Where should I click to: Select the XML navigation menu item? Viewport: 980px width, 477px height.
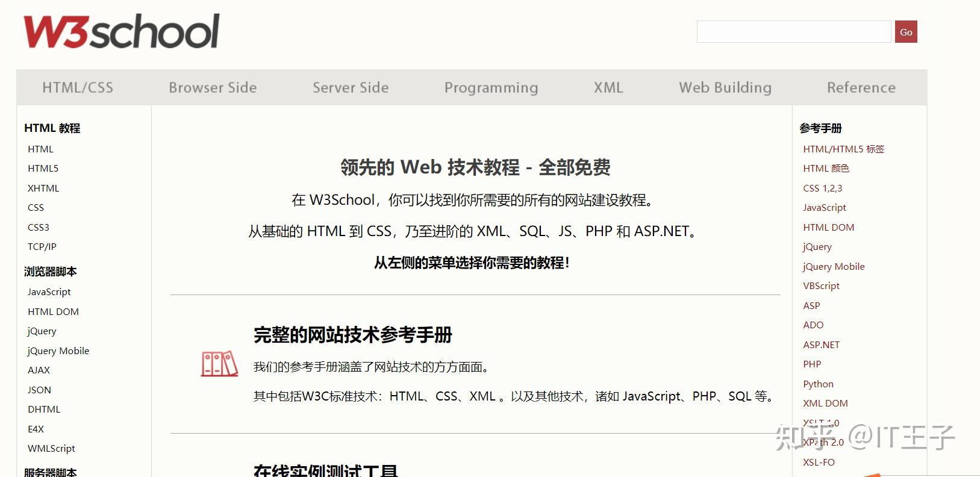click(608, 87)
